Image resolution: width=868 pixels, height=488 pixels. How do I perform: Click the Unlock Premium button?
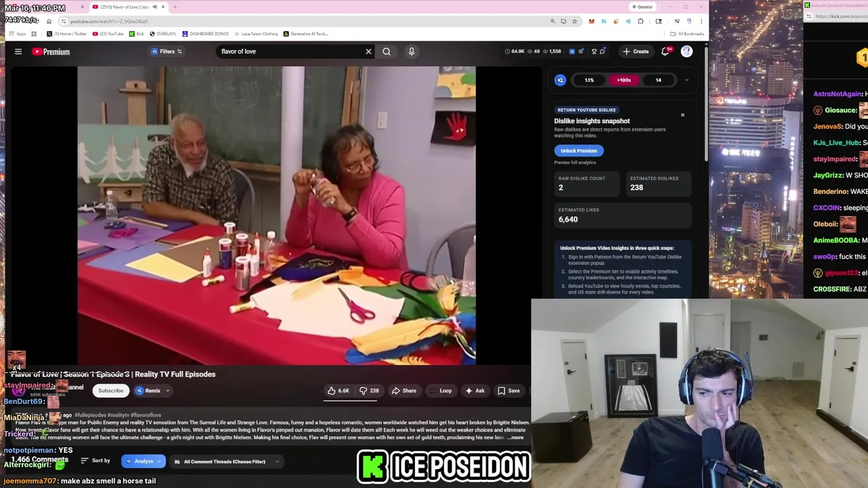click(578, 150)
